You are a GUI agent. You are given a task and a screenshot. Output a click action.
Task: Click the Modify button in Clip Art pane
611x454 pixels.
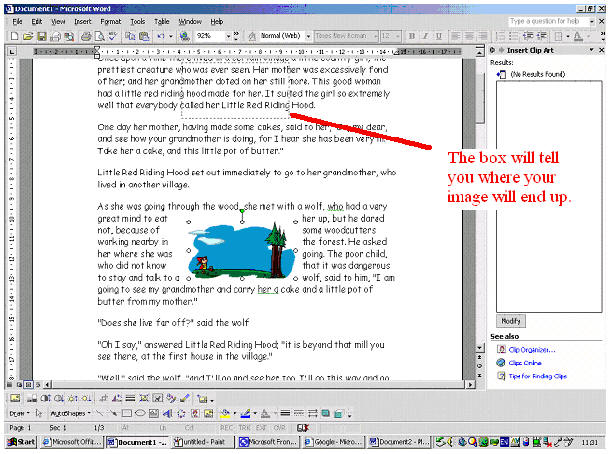[510, 319]
